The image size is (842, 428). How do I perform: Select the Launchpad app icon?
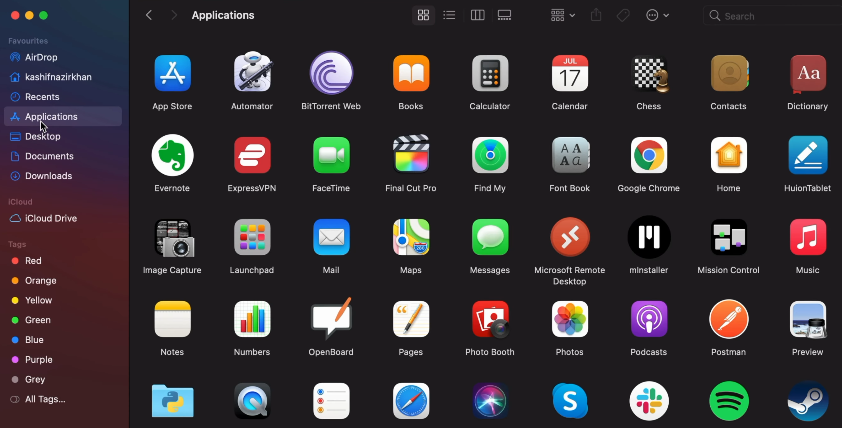tap(252, 237)
